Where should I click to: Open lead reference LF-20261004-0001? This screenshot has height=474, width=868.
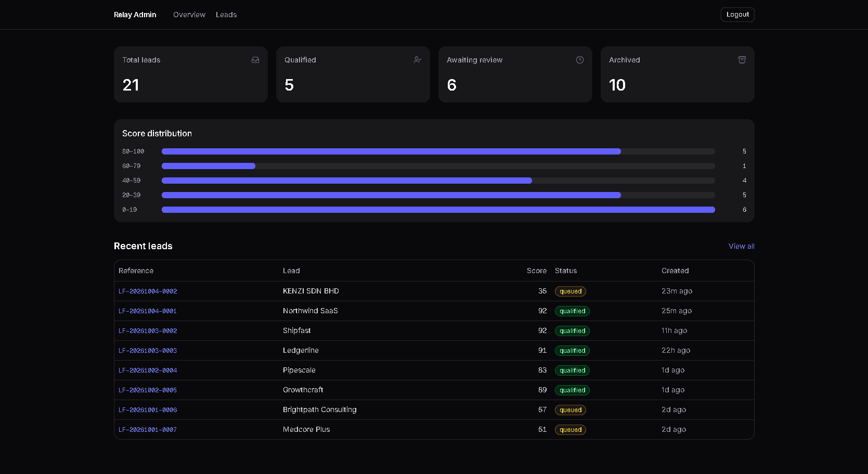tap(148, 311)
